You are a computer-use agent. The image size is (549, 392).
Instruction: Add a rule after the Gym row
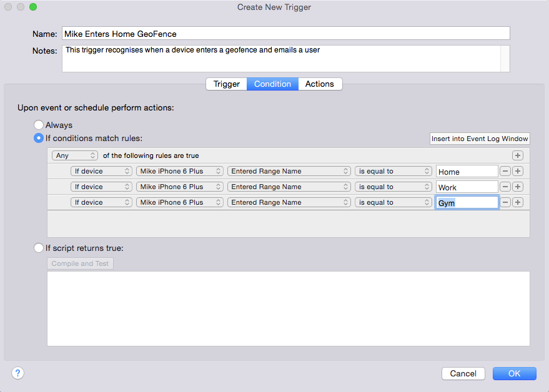pos(518,202)
